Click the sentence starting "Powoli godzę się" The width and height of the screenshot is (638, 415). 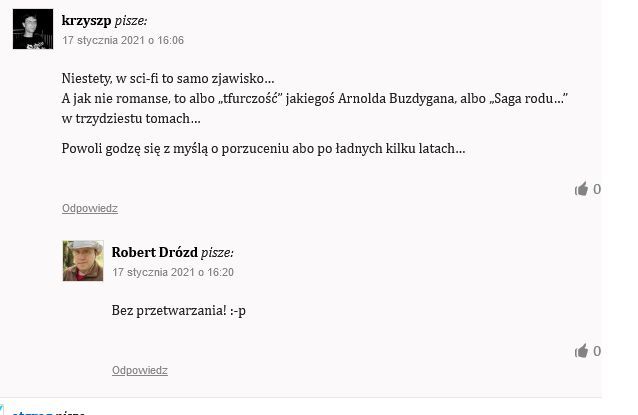263,149
